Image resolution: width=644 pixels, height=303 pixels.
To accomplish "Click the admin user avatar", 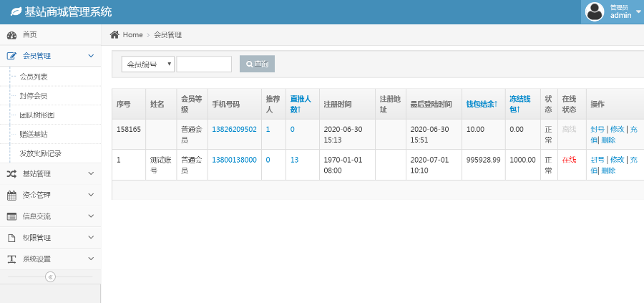I will click(595, 11).
